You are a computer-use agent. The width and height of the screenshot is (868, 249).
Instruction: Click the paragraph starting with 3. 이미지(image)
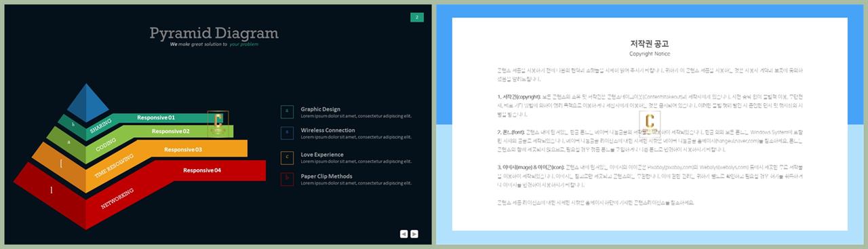650,176
